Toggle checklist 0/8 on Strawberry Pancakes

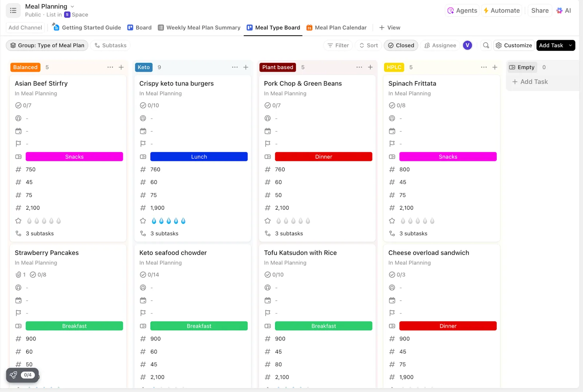38,275
